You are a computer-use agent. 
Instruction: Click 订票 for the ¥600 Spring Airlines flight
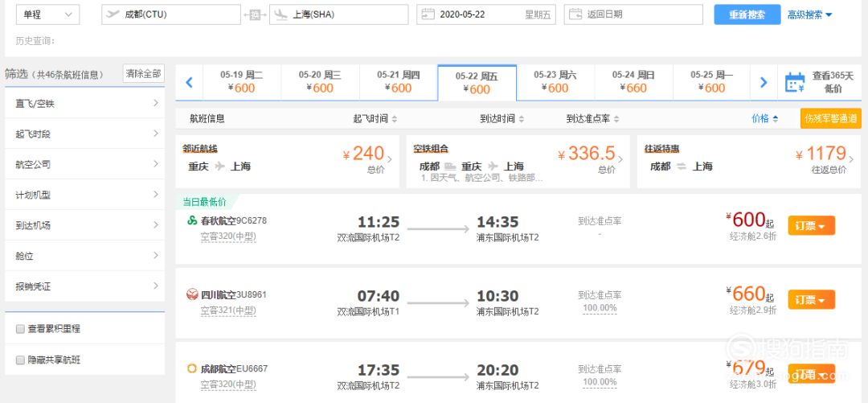point(811,226)
